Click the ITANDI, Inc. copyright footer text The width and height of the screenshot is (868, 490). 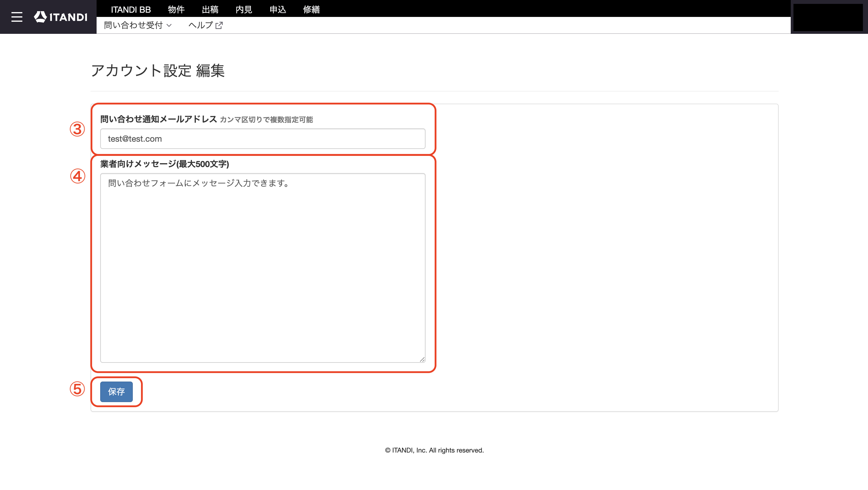pyautogui.click(x=434, y=450)
